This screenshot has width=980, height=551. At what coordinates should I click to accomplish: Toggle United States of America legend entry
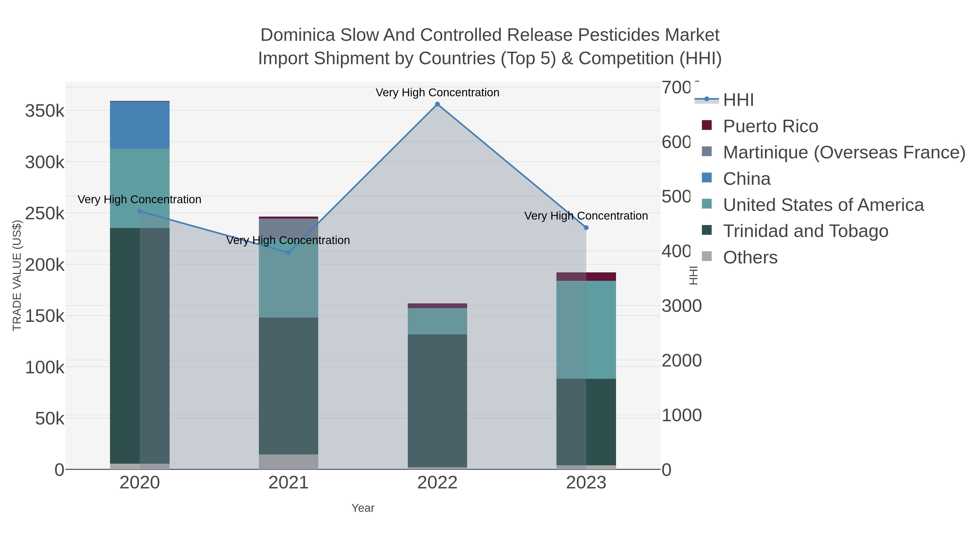813,205
